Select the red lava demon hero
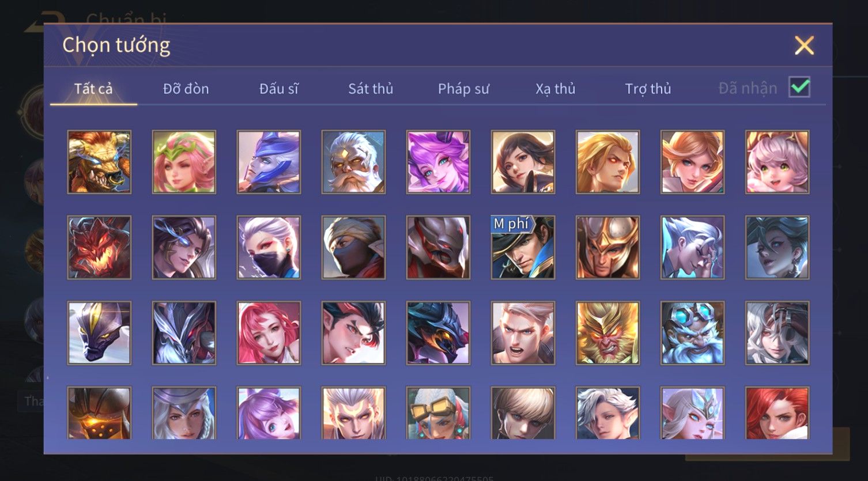This screenshot has width=868, height=481. [99, 247]
